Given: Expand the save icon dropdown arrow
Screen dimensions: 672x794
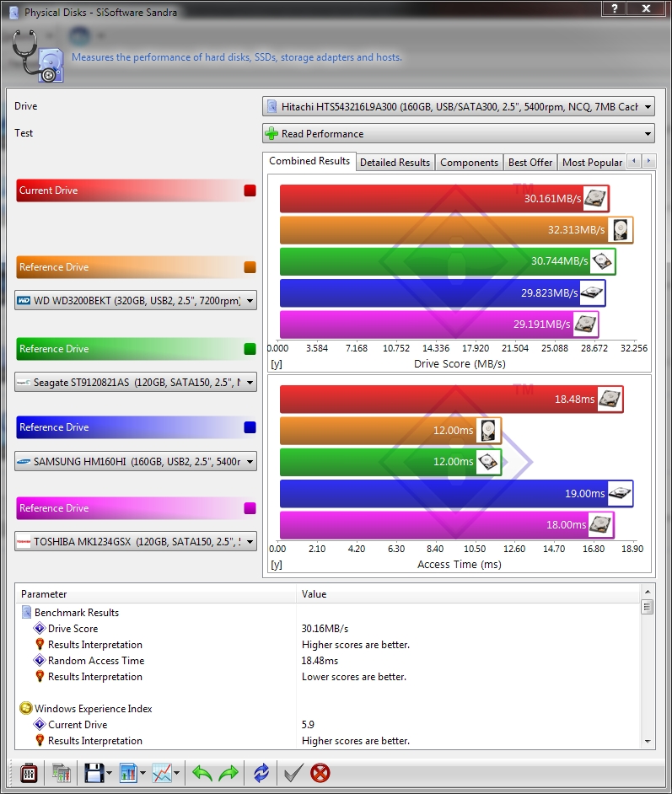Looking at the screenshot, I should [x=109, y=773].
